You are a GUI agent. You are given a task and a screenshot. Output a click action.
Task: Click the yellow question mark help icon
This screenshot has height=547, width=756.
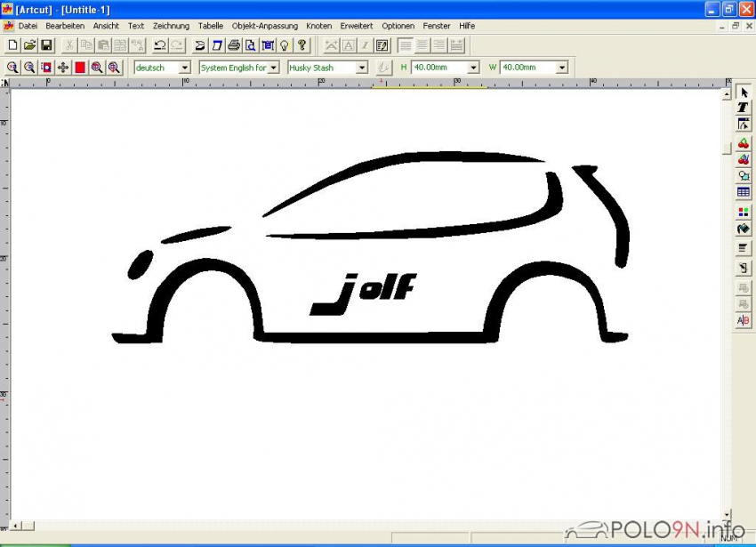point(302,45)
